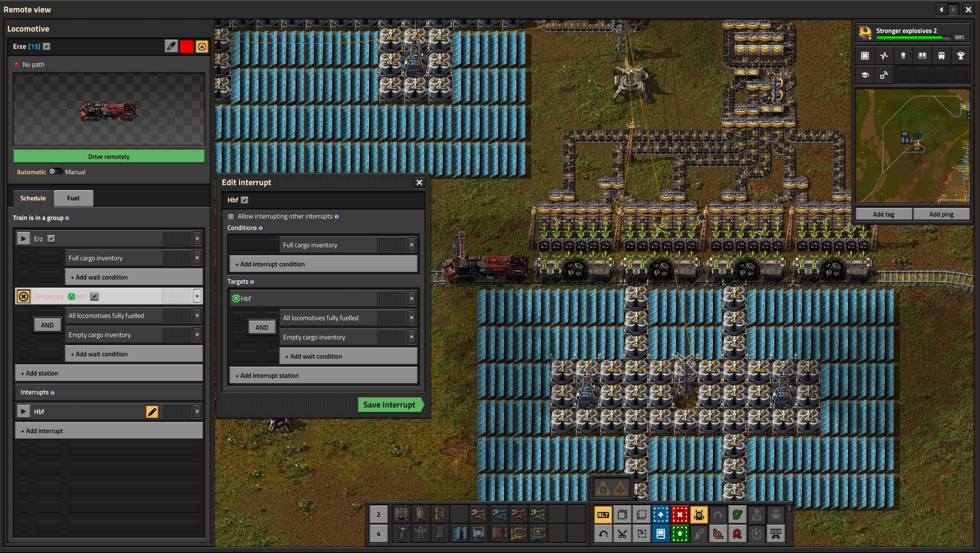Viewport: 980px width, 553px height.
Task: Click Drive remotely button
Action: pyautogui.click(x=109, y=157)
